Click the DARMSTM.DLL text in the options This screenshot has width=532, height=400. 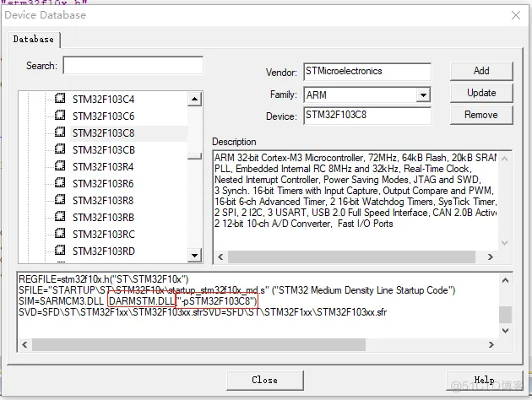[x=142, y=301]
